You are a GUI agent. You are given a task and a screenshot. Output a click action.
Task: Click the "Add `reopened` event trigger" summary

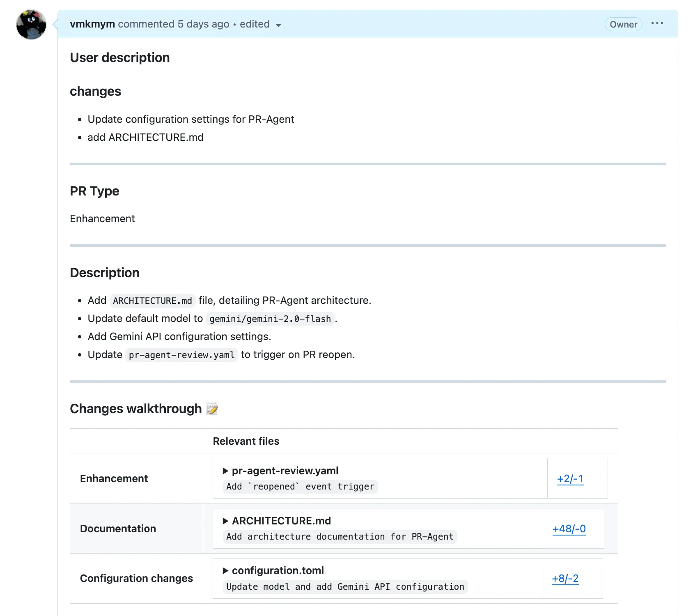pyautogui.click(x=300, y=487)
